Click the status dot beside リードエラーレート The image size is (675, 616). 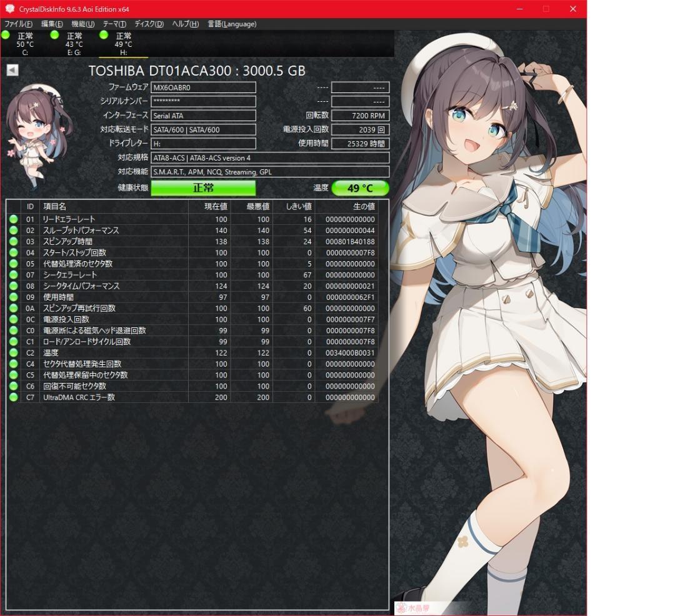[x=14, y=219]
